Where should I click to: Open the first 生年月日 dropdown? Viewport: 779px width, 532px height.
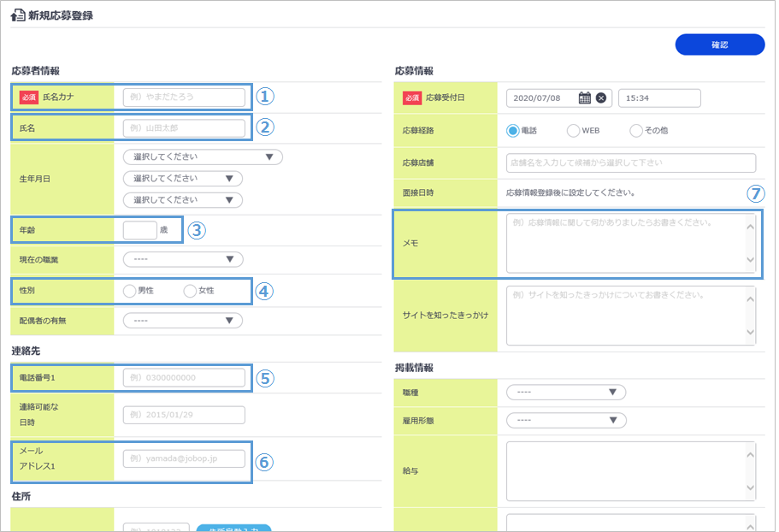click(x=203, y=157)
